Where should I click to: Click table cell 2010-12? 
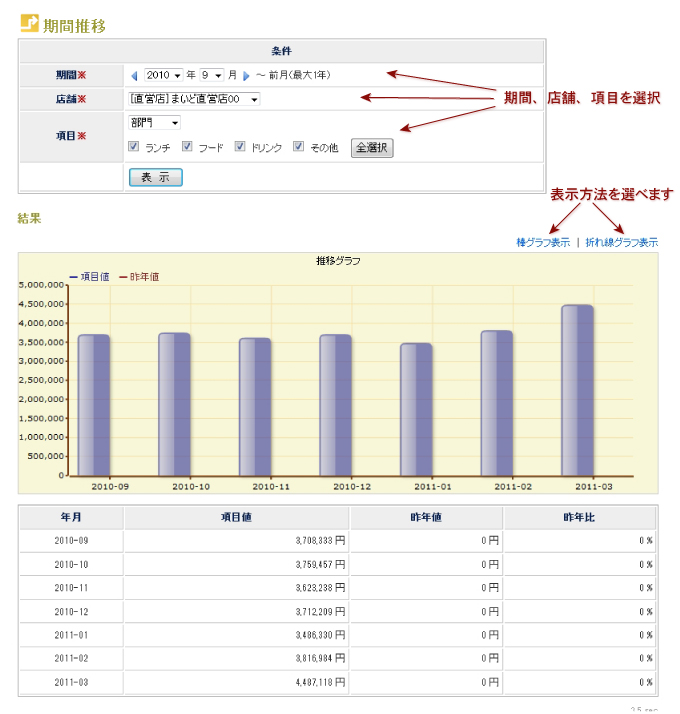71,612
